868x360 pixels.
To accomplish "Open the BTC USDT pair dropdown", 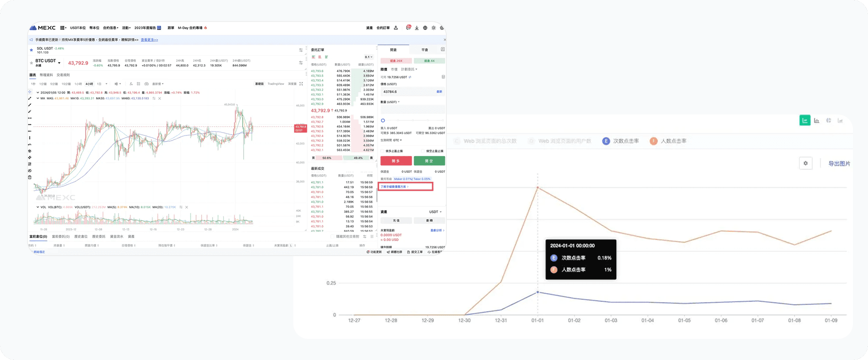I will click(x=59, y=63).
